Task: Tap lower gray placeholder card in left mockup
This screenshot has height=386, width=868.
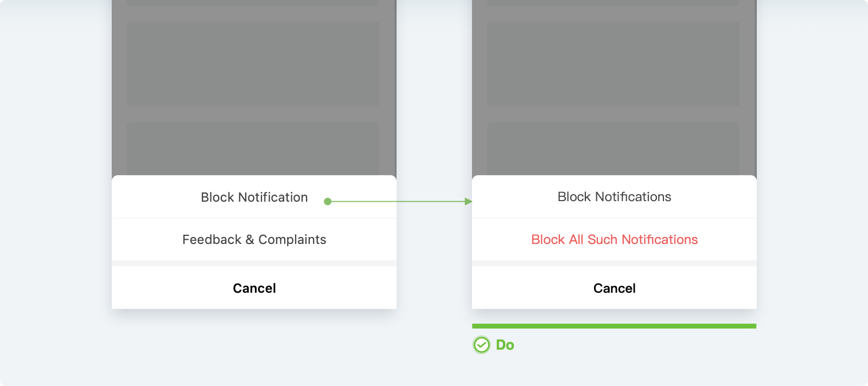Action: 253,149
